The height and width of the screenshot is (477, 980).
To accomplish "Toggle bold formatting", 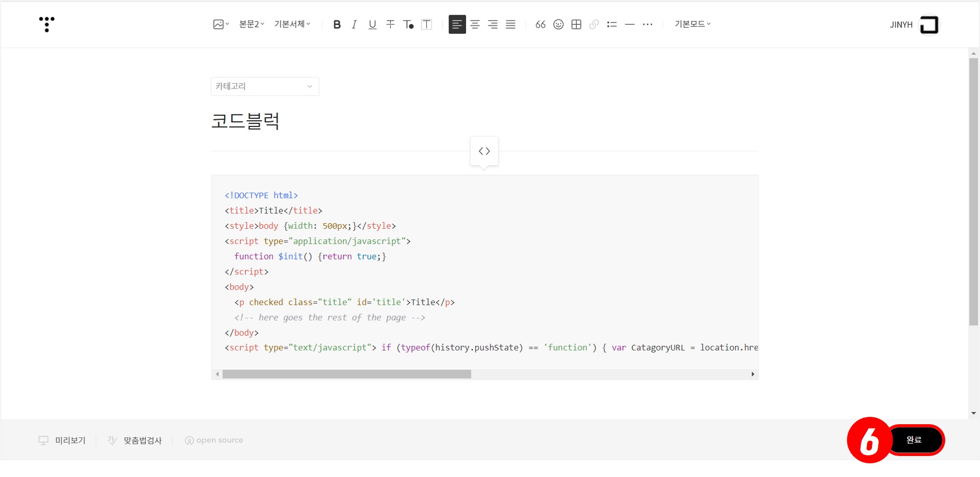I will click(337, 24).
